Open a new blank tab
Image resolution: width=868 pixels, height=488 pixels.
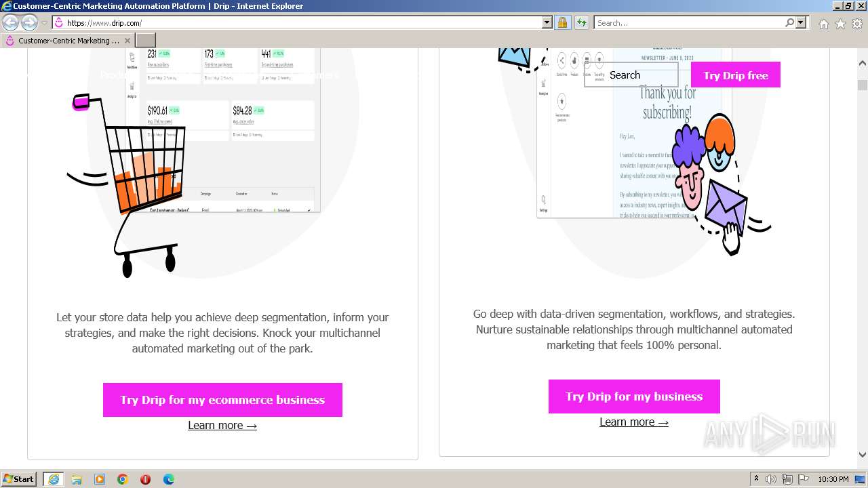coord(146,41)
